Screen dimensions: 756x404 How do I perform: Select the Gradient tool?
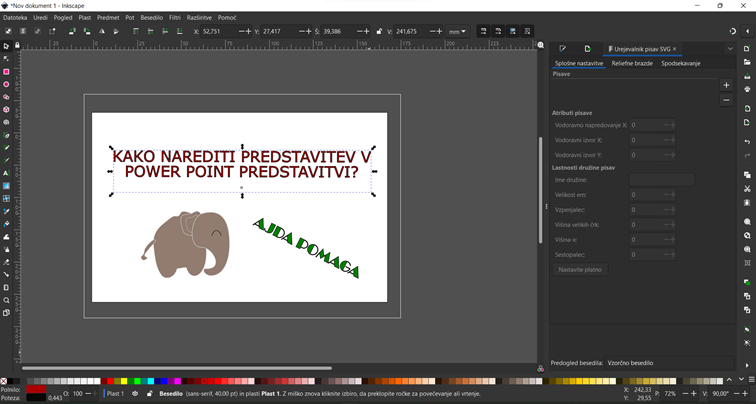point(6,186)
